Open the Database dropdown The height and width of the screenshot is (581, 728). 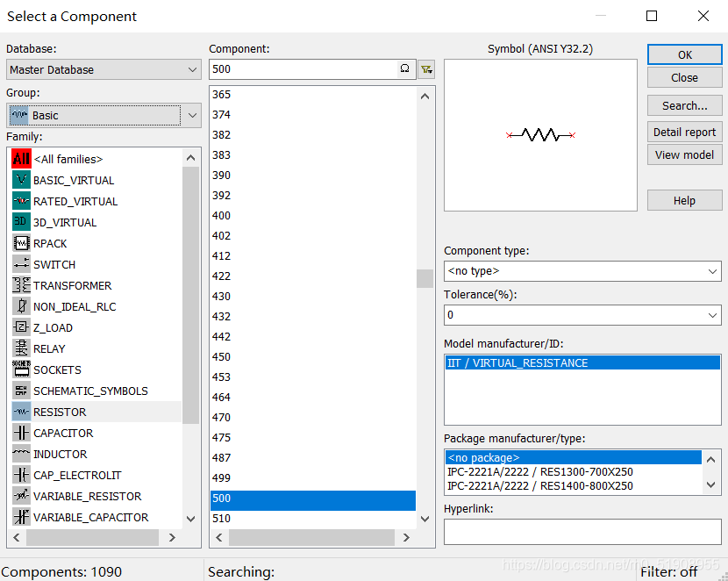tap(103, 69)
